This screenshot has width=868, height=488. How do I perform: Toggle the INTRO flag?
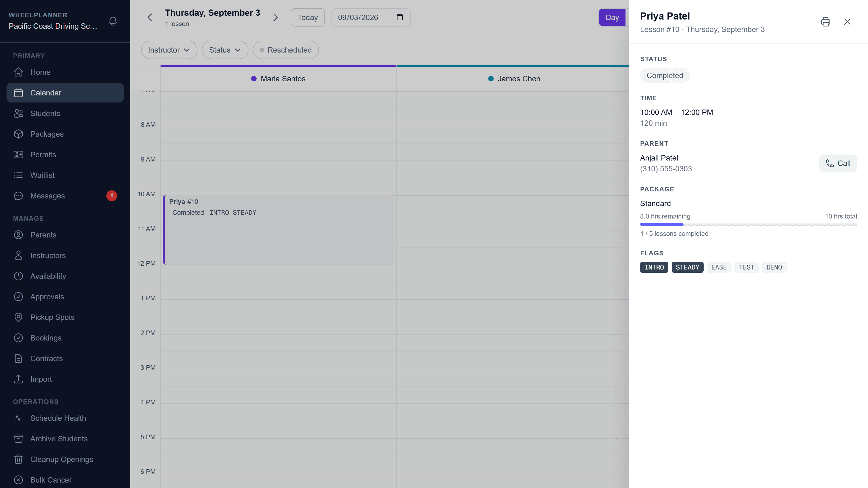(x=654, y=267)
